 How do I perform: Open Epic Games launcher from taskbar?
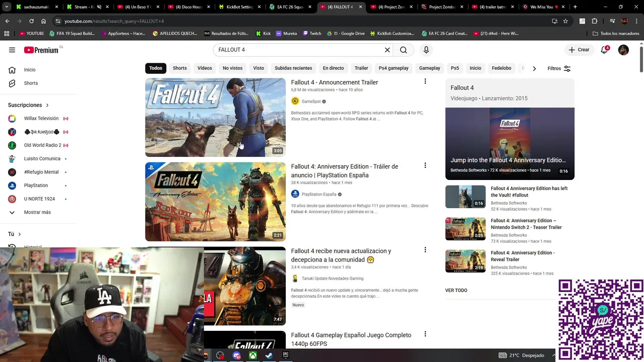(286, 355)
